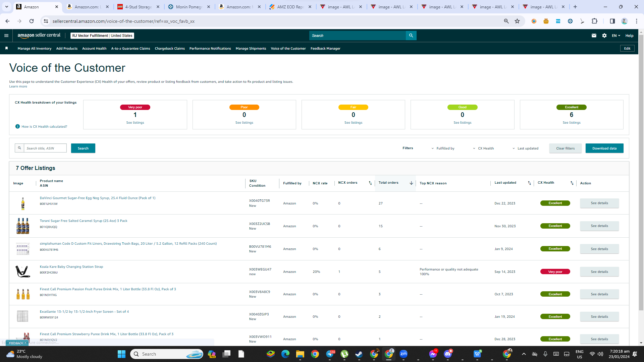Image resolution: width=644 pixels, height=362 pixels.
Task: Click the Seller Central header search field
Action: 358,36
